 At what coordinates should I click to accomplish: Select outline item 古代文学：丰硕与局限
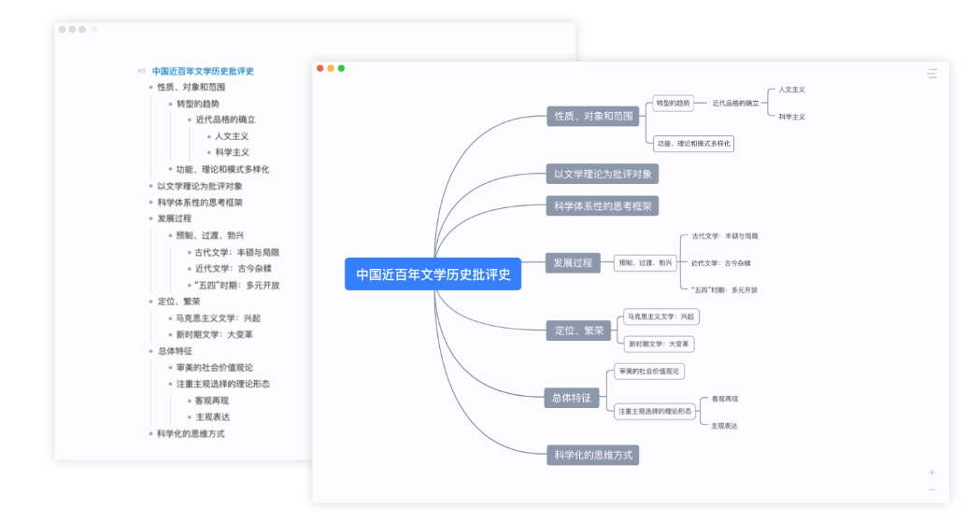(x=237, y=252)
